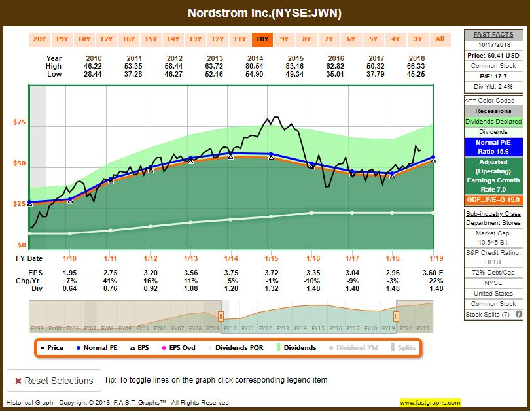This screenshot has width=532, height=412.
Task: Toggle the Dividends legend item
Action: coord(296,347)
